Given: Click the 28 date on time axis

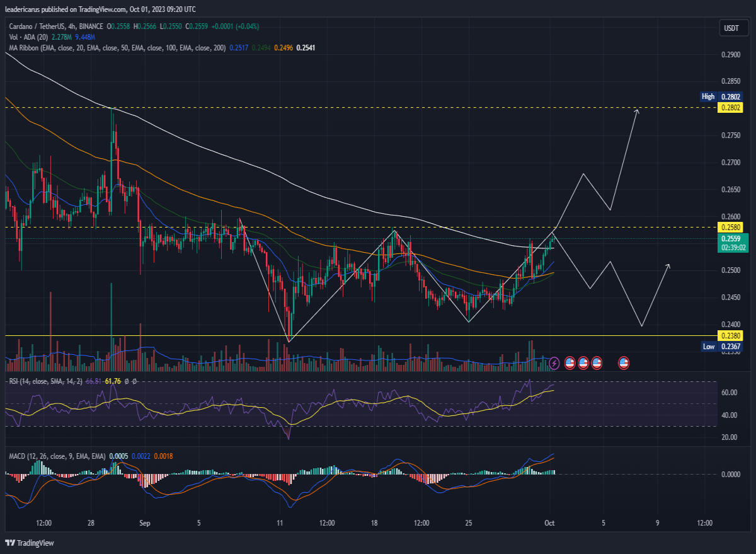Looking at the screenshot, I should (x=91, y=523).
